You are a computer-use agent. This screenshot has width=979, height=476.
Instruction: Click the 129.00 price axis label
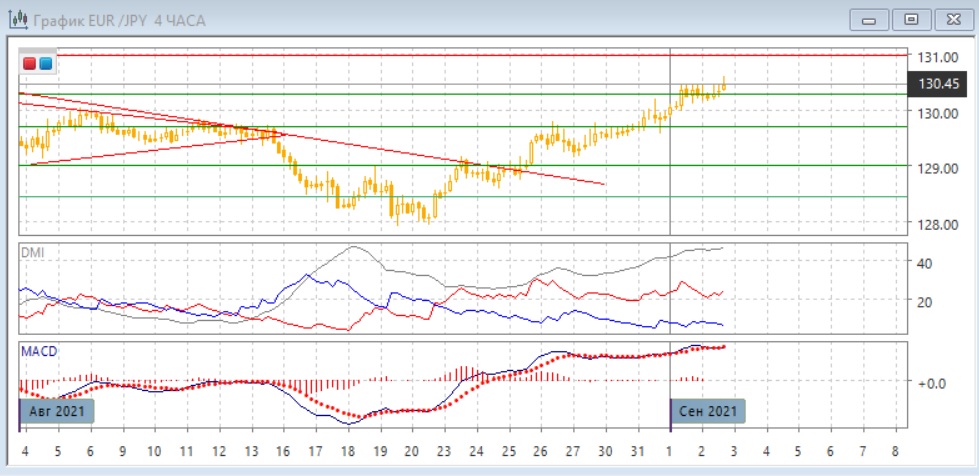tap(937, 168)
